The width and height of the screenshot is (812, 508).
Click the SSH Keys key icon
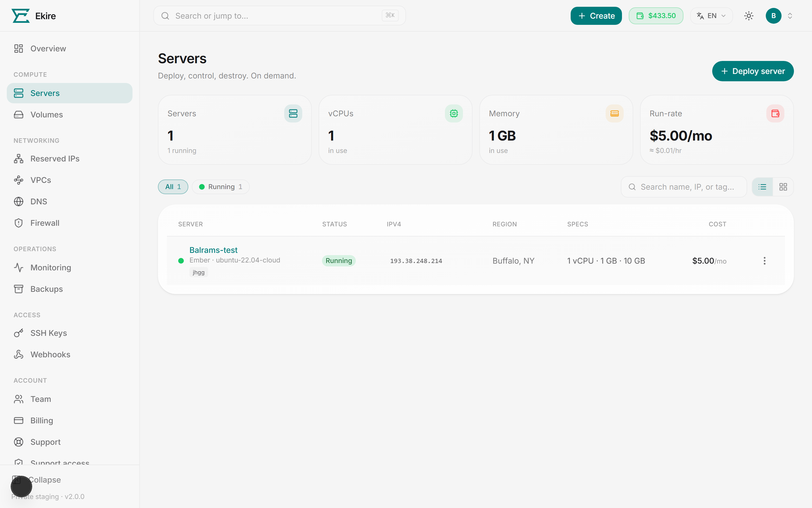18,333
